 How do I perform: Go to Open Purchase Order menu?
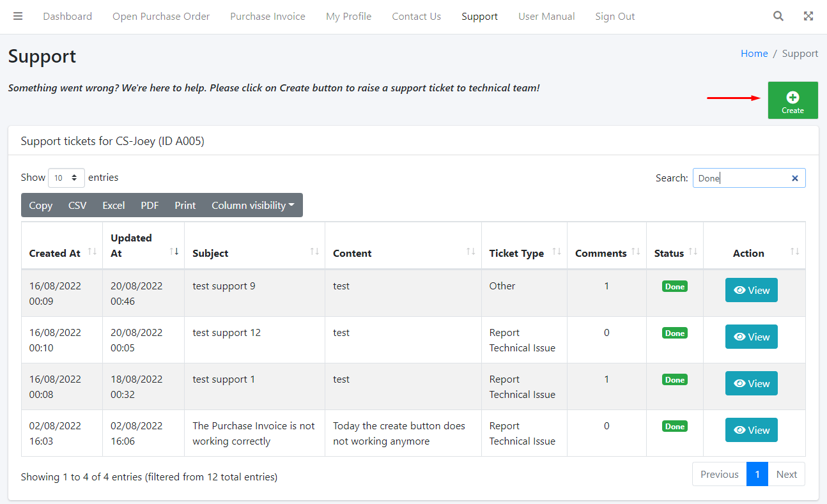[161, 17]
